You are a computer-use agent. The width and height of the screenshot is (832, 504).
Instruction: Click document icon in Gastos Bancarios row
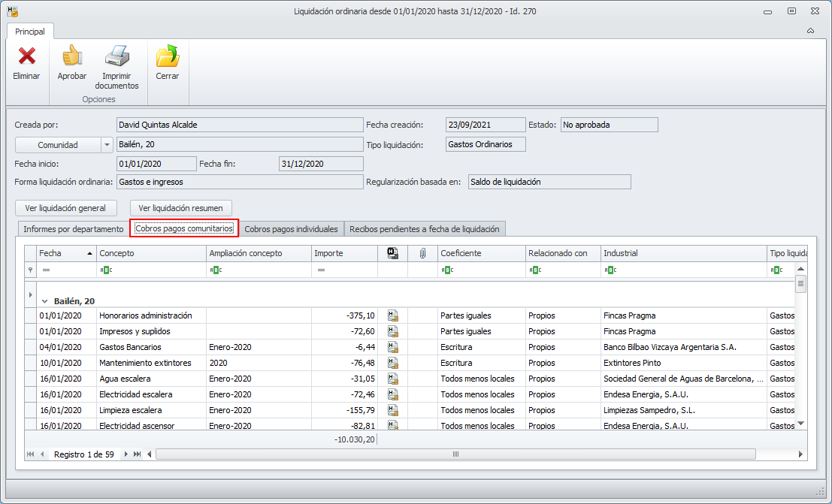coord(392,347)
